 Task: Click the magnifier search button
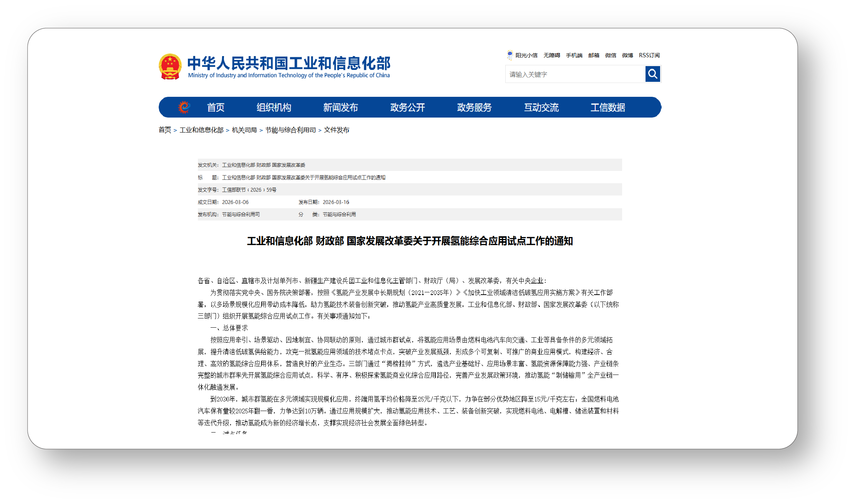[652, 74]
